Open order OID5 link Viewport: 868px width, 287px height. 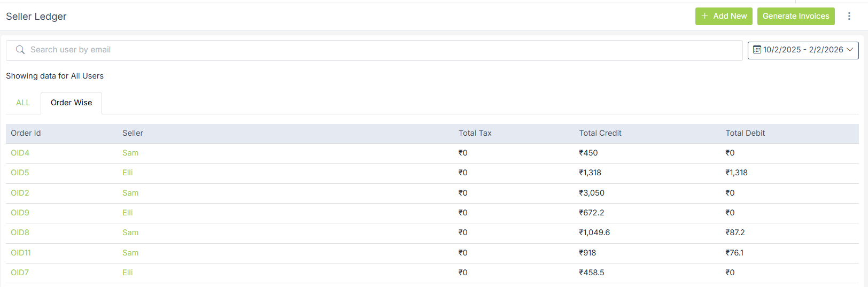[20, 173]
